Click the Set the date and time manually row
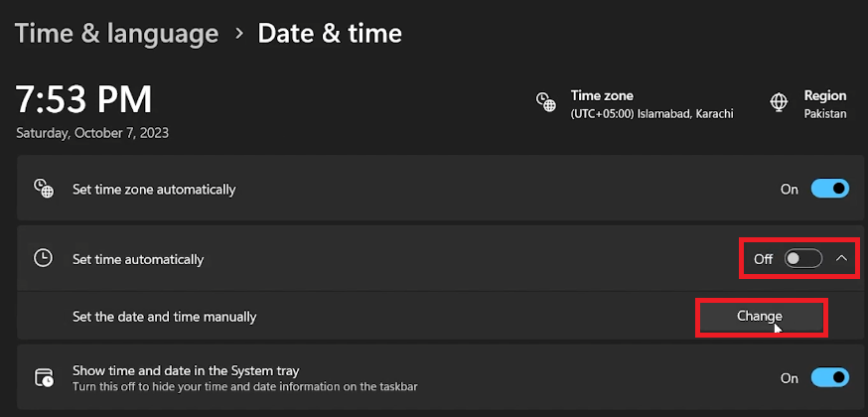868x417 pixels. (165, 317)
